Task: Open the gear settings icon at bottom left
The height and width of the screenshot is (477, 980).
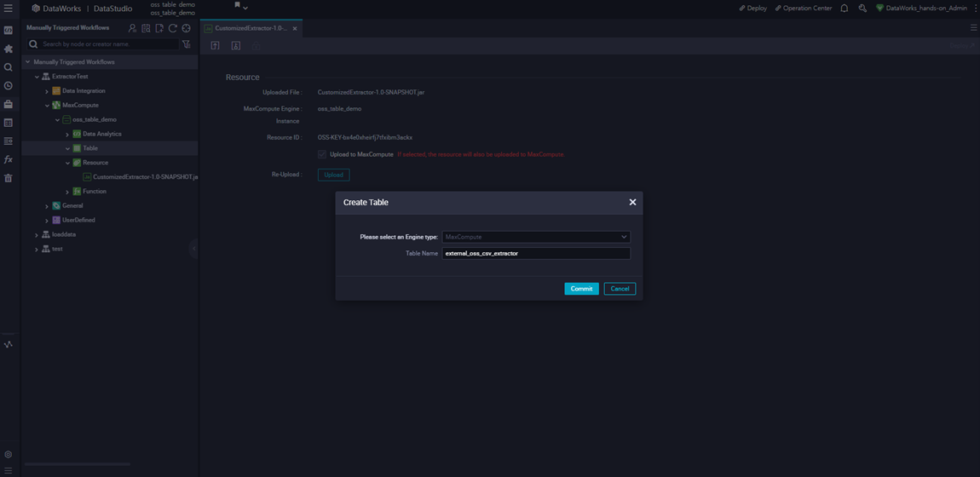Action: [9, 455]
